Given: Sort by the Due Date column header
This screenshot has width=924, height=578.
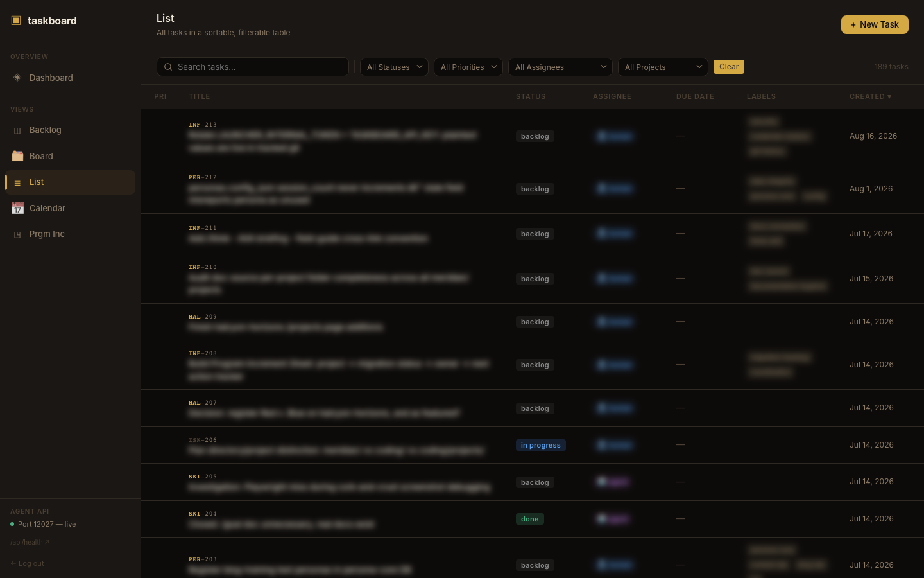Looking at the screenshot, I should [695, 96].
